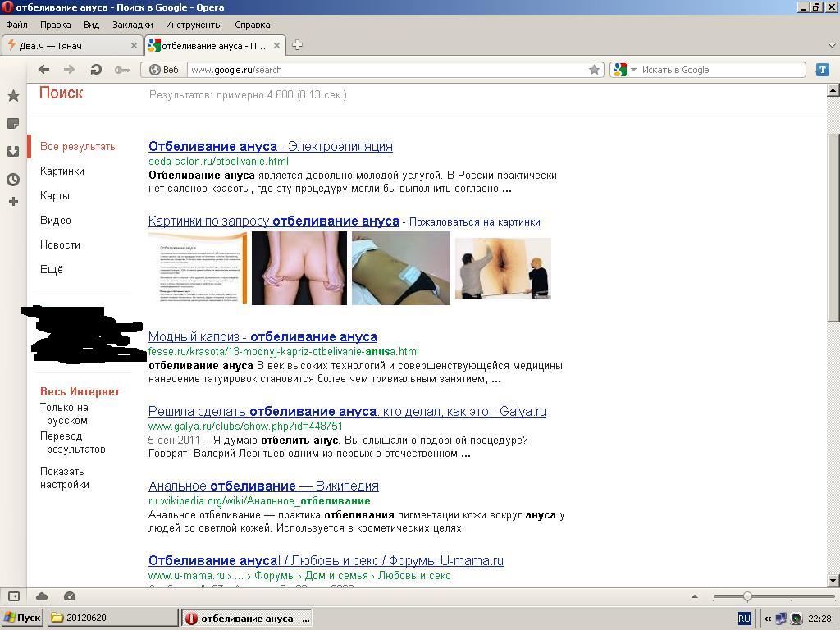Click the address field showing google.ru/search
Image resolution: width=840 pixels, height=630 pixels.
(388, 70)
